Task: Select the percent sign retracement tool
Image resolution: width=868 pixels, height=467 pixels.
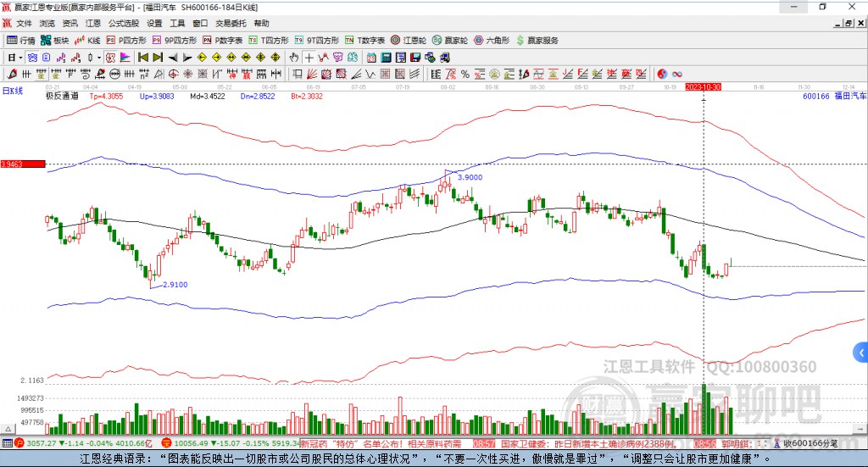Action: pos(465,74)
